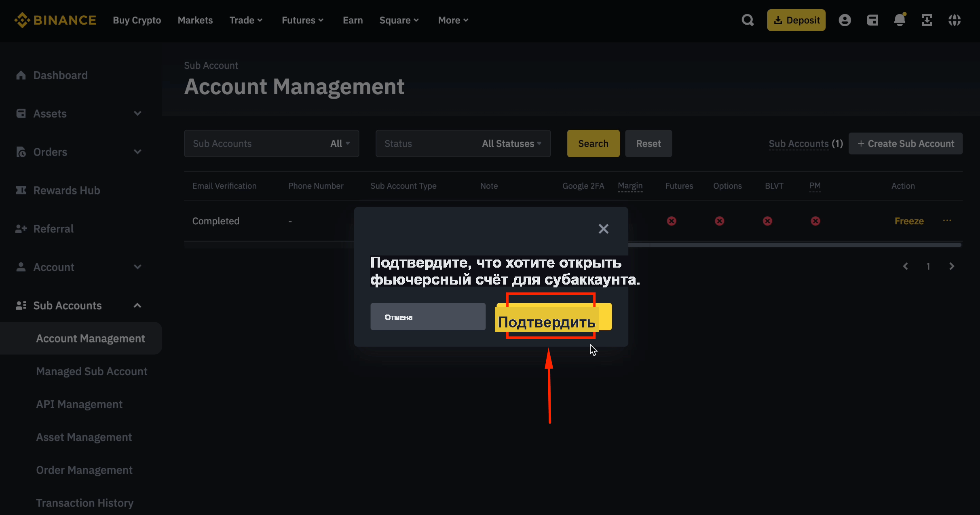Open Earn in top navigation
The width and height of the screenshot is (980, 515).
point(353,20)
